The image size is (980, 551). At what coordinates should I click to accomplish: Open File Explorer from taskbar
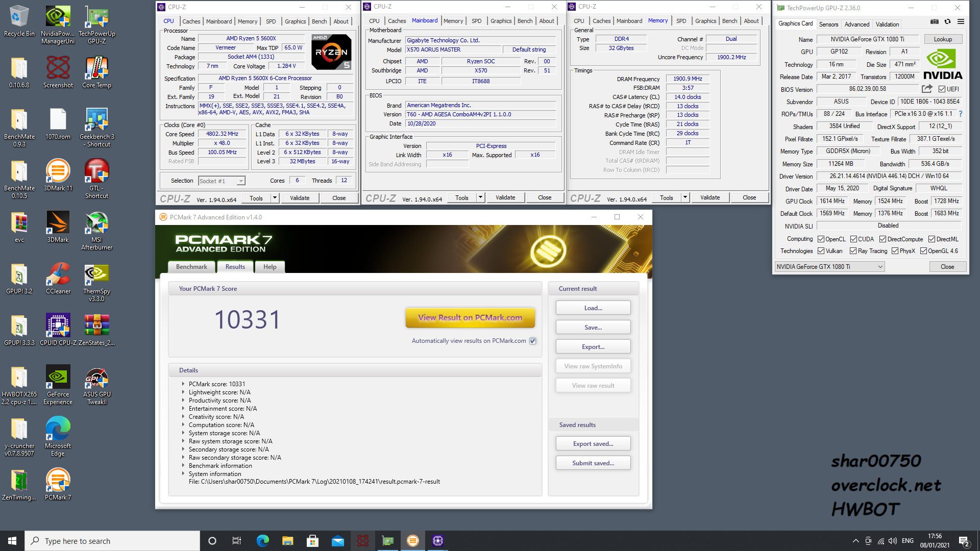(x=287, y=541)
